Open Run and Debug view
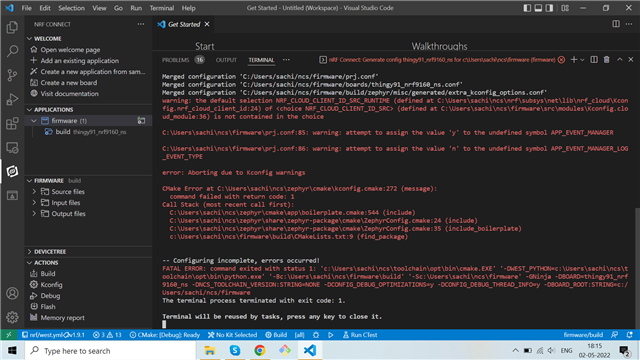This screenshot has height=360, width=640. coord(12,99)
